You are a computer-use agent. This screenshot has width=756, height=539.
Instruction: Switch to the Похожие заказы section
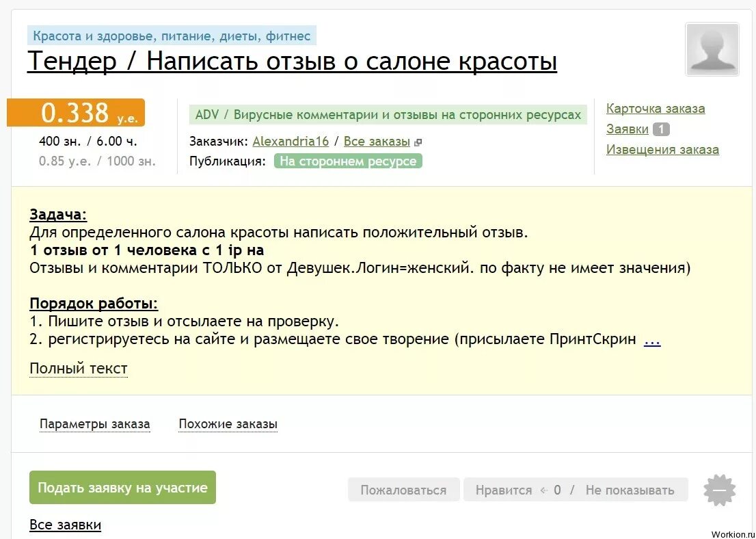pos(228,423)
